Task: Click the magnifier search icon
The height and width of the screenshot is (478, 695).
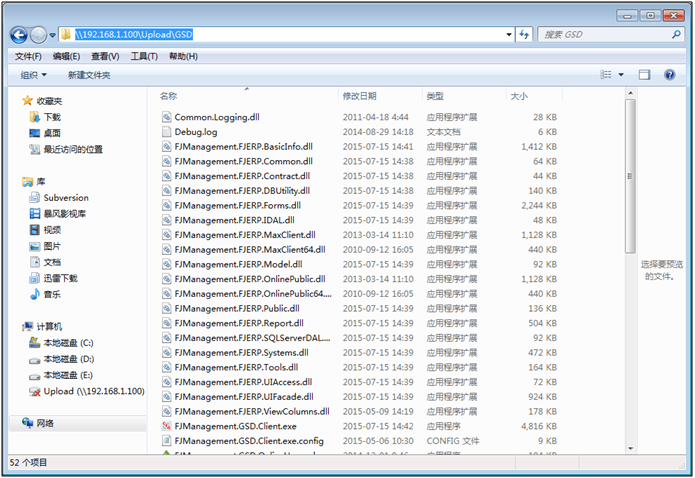Action: click(x=676, y=34)
